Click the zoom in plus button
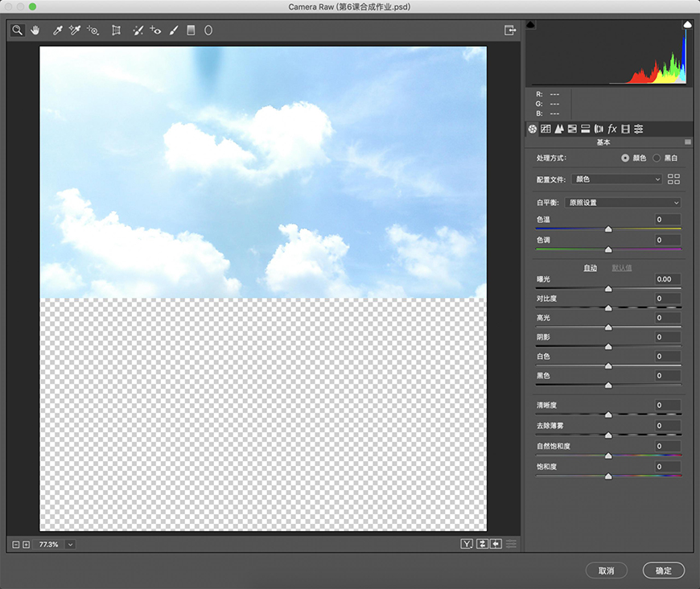Screen dimensions: 700x589 coord(27,545)
